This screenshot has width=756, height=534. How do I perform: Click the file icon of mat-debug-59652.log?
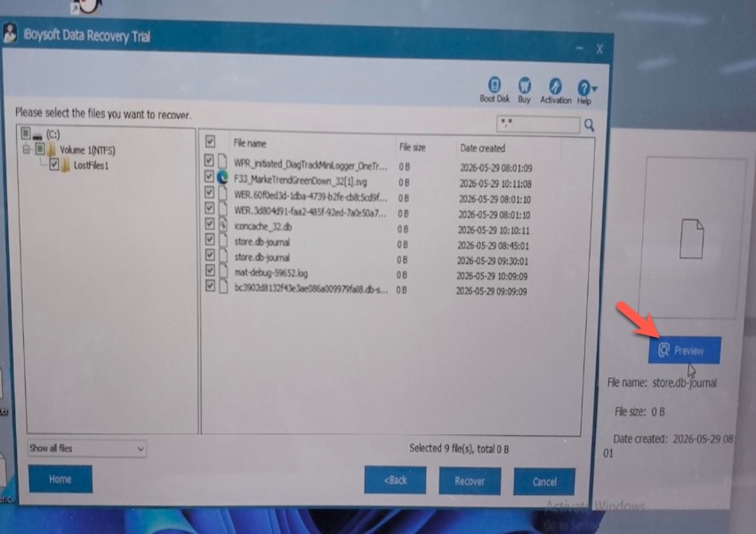pyautogui.click(x=223, y=271)
